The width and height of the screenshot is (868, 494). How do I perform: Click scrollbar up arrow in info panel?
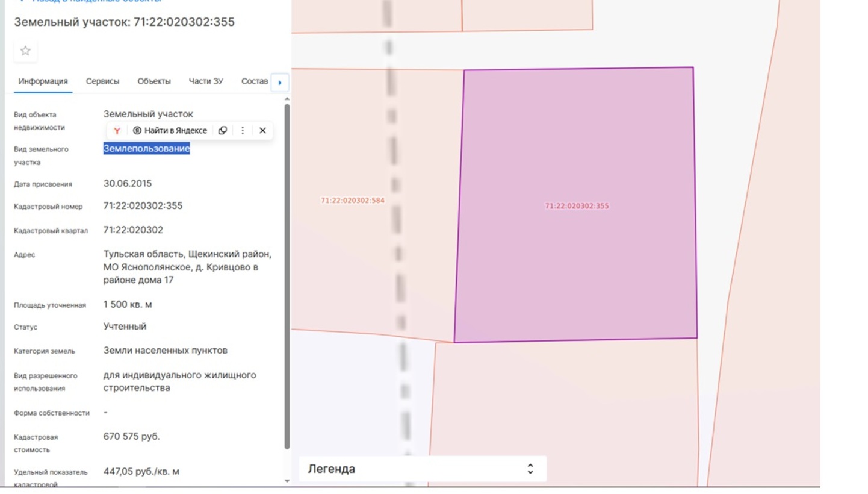pos(287,99)
